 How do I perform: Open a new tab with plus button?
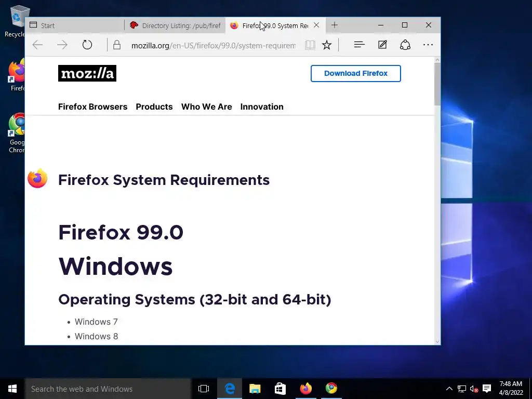click(334, 25)
